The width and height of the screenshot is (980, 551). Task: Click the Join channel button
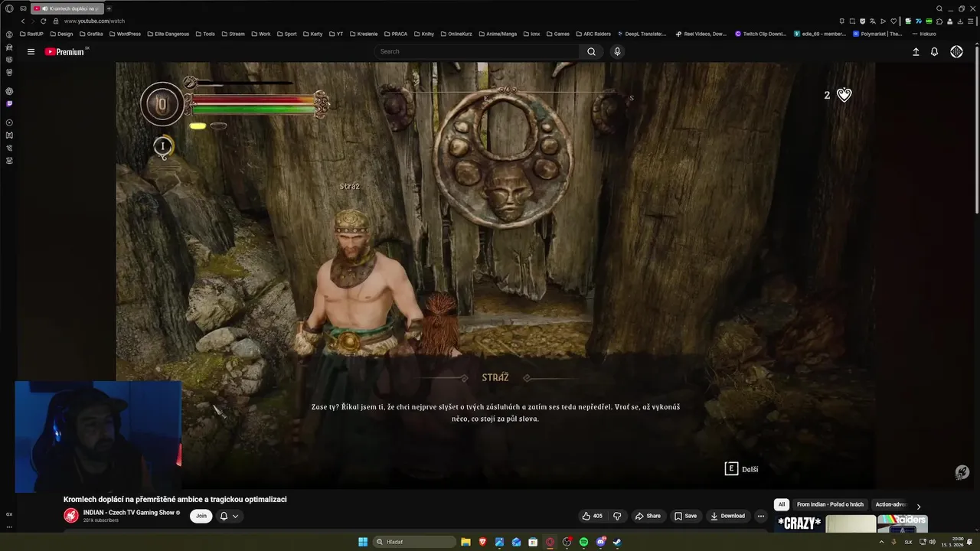201,516
